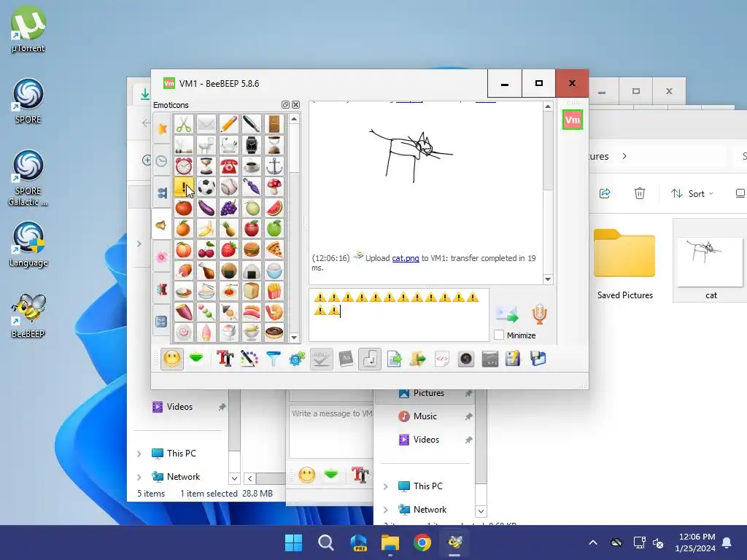Insert the red telephone emoticon
Image resolution: width=747 pixels, height=560 pixels.
tap(228, 166)
